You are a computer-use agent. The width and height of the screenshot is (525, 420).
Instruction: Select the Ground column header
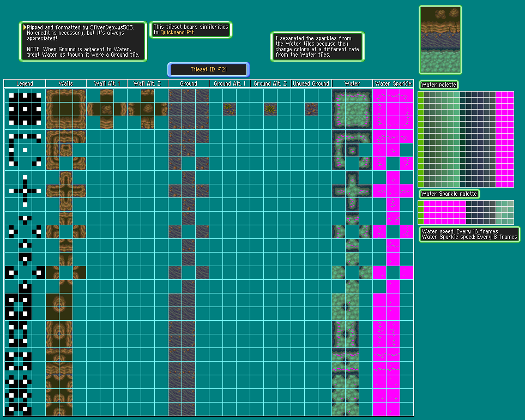[x=189, y=83]
